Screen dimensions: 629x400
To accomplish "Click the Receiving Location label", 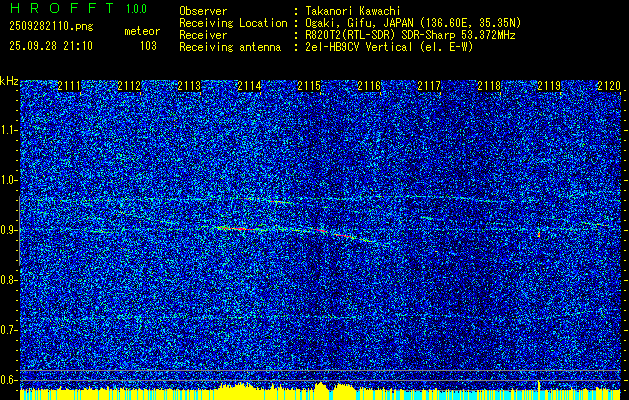I will pyautogui.click(x=233, y=23).
